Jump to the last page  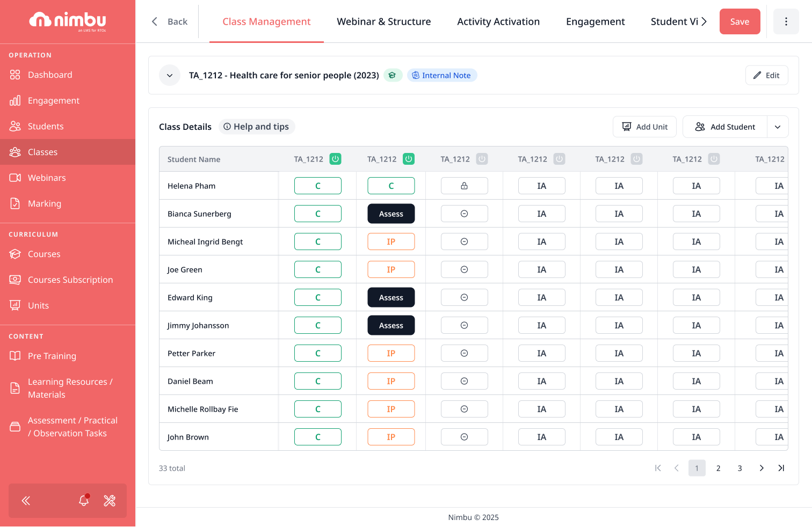click(x=781, y=468)
